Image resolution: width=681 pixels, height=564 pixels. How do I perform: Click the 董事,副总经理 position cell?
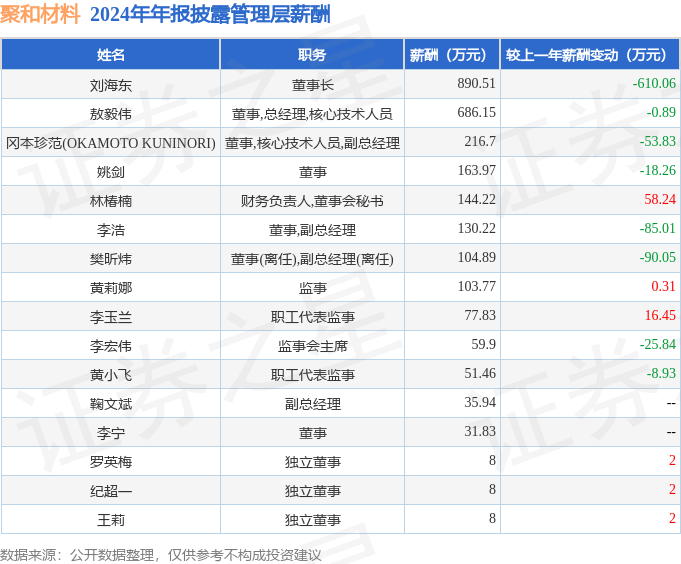(312, 230)
